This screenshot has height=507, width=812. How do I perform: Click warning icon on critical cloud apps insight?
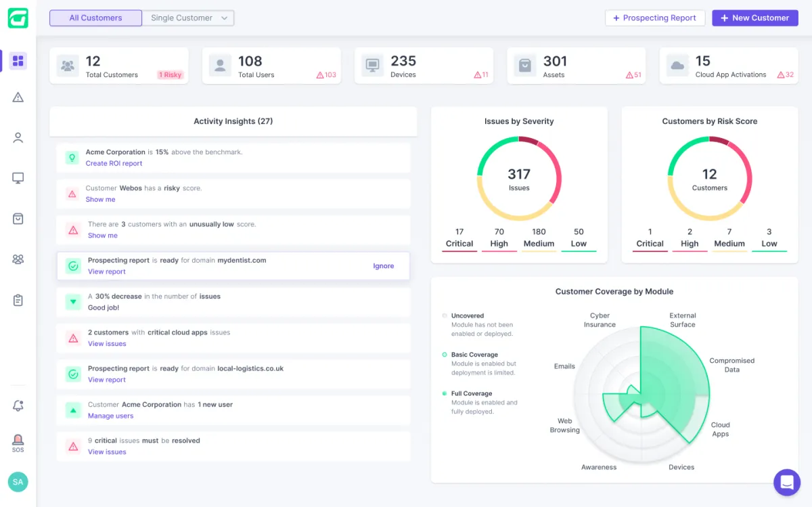click(73, 338)
